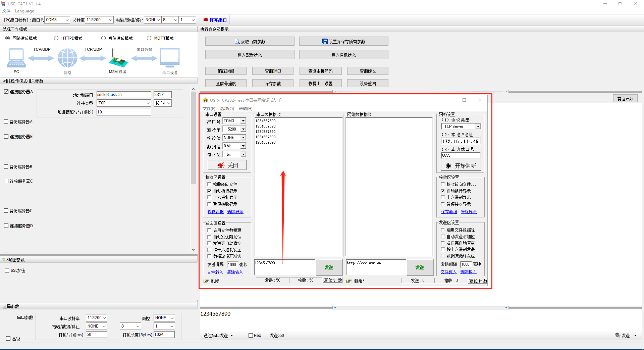Click the M2M device module icon
The image size is (644, 350).
tap(118, 59)
